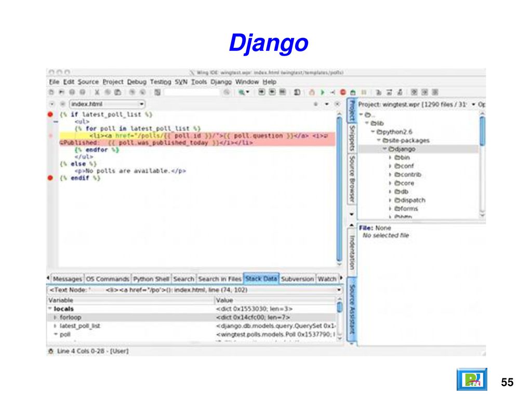Click the Value column header
Image resolution: width=532 pixels, height=399 pixels.
(275, 300)
